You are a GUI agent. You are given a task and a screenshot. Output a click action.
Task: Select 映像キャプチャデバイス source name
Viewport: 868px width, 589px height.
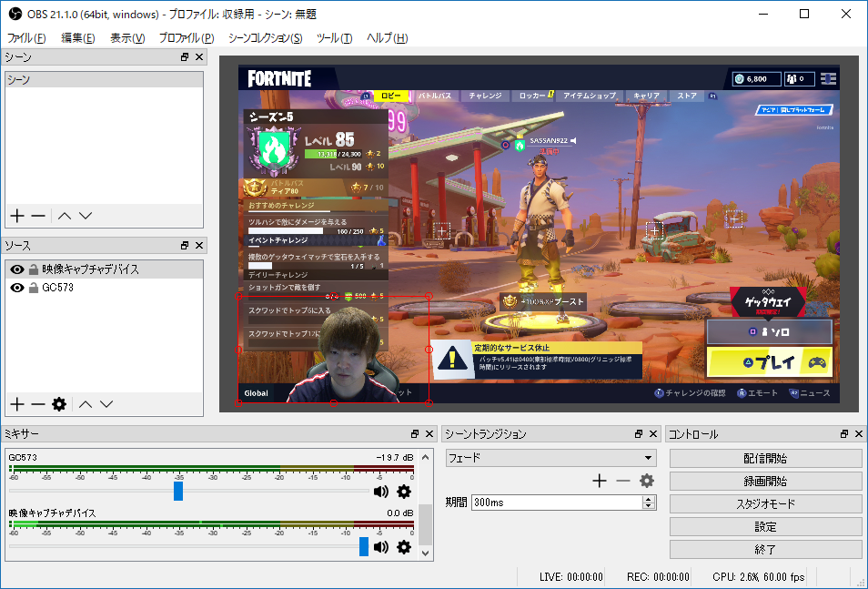pos(90,269)
